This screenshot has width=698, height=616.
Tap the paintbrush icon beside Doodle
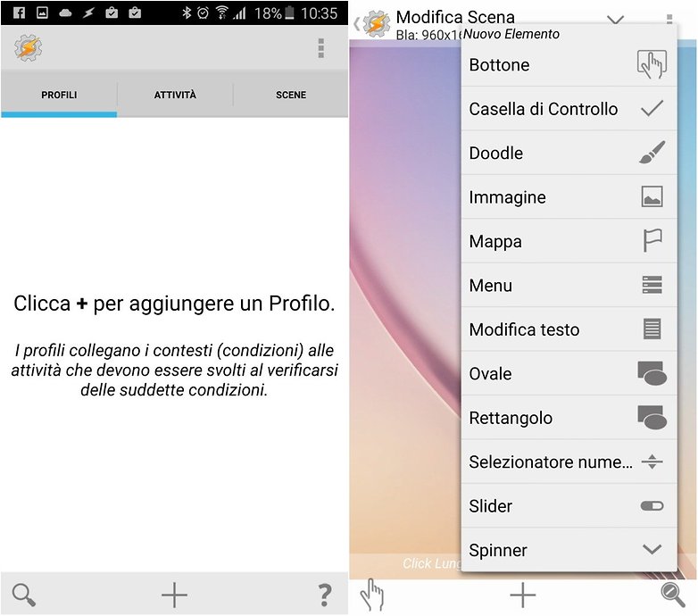pos(652,153)
